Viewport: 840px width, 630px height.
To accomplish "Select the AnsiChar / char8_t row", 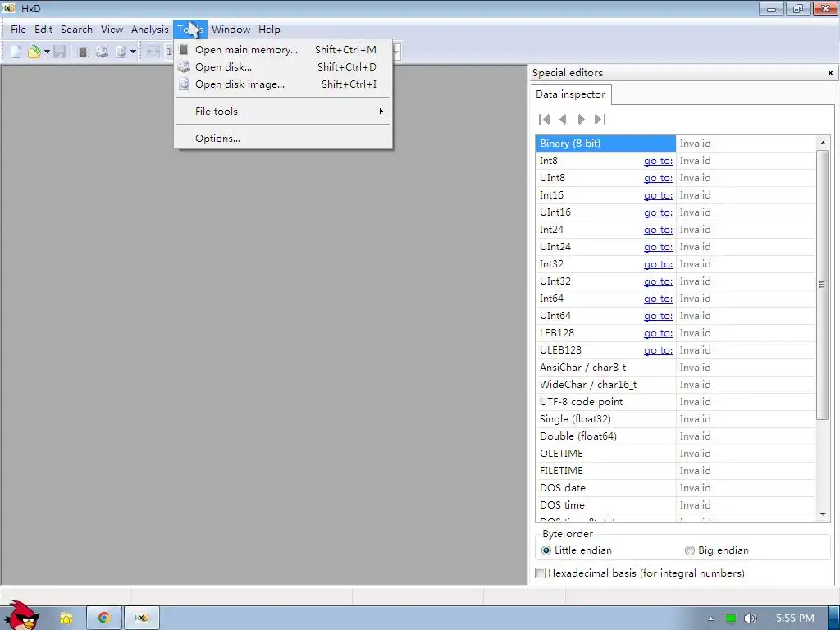I will 675,367.
